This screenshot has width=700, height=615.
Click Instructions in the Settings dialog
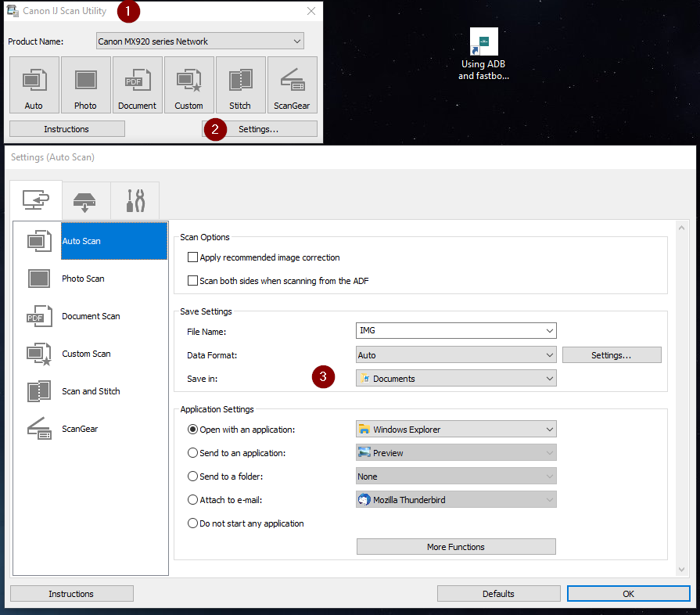pos(71,594)
